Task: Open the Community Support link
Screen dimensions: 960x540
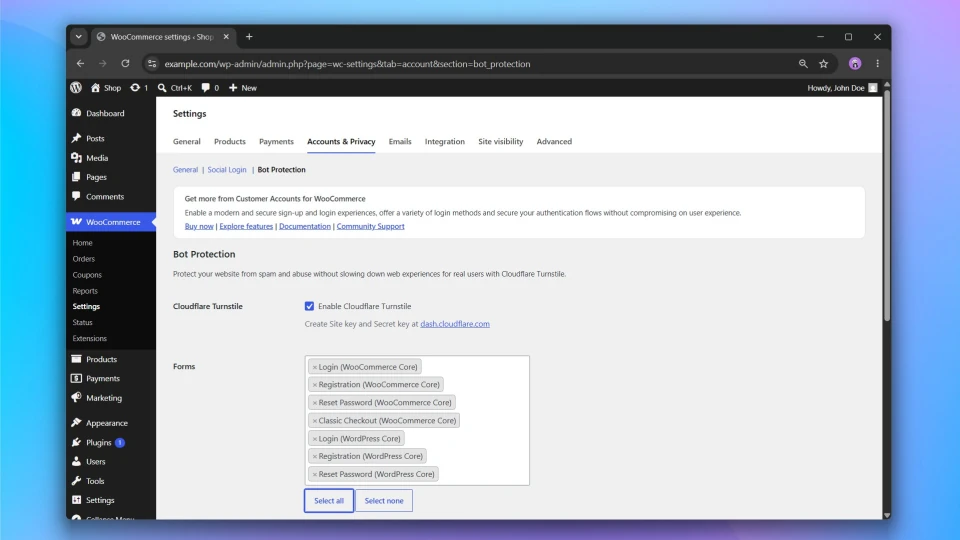Action: (x=370, y=227)
